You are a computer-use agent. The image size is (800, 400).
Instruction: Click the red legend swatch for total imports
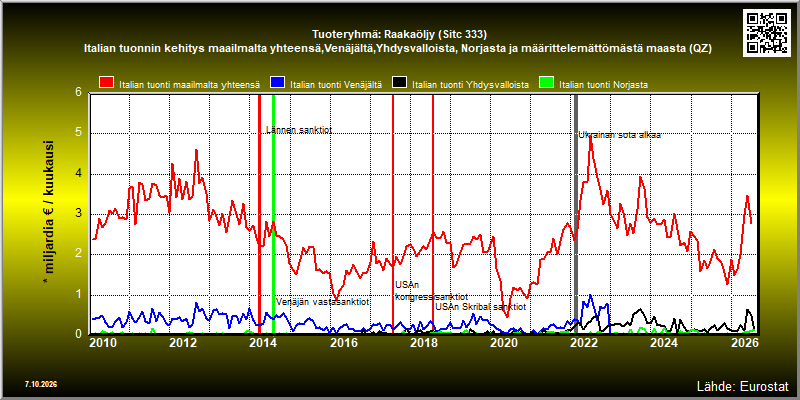(x=107, y=84)
